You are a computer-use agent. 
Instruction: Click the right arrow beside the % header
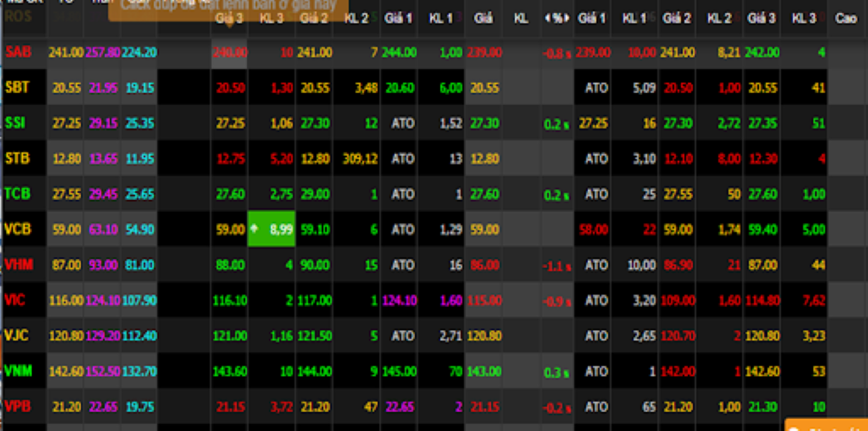567,18
